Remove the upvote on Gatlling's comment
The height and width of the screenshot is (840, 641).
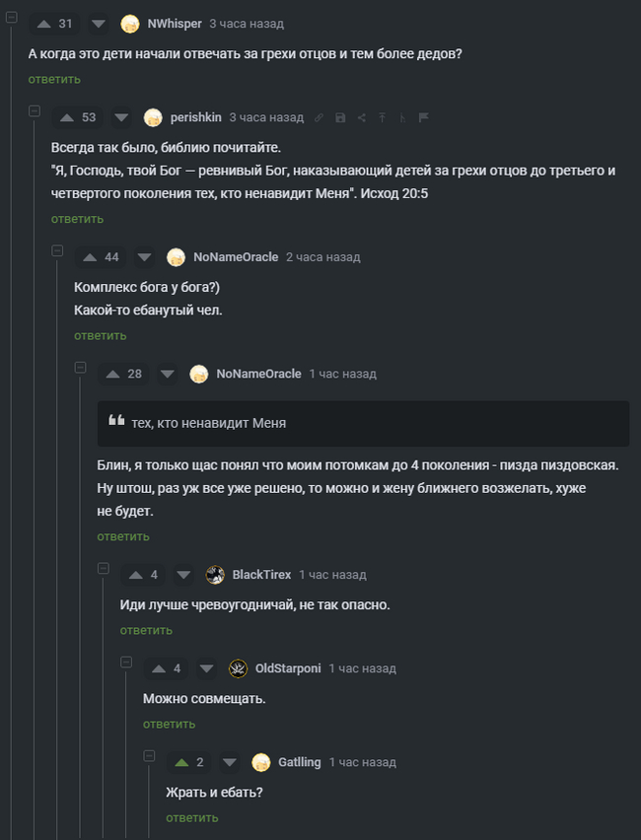182,761
